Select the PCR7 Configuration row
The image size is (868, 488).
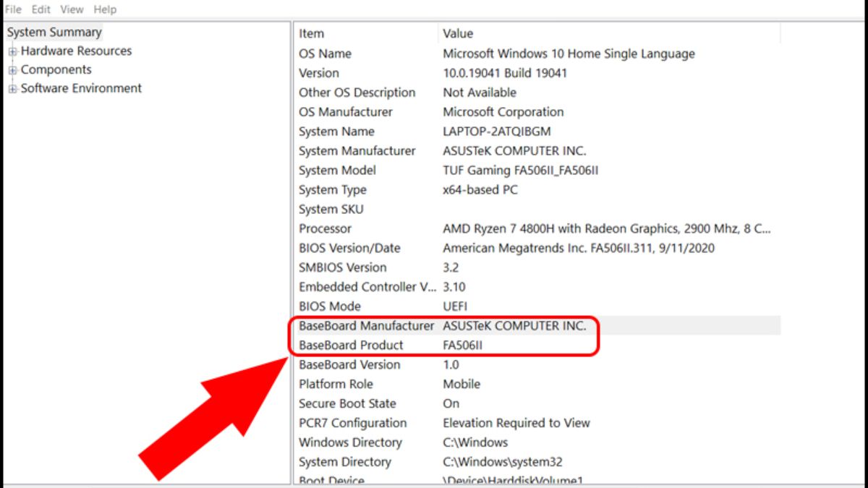(537, 424)
